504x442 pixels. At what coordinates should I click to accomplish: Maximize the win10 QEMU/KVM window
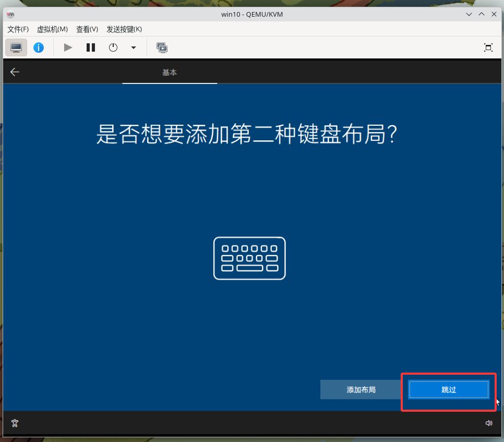coord(482,14)
